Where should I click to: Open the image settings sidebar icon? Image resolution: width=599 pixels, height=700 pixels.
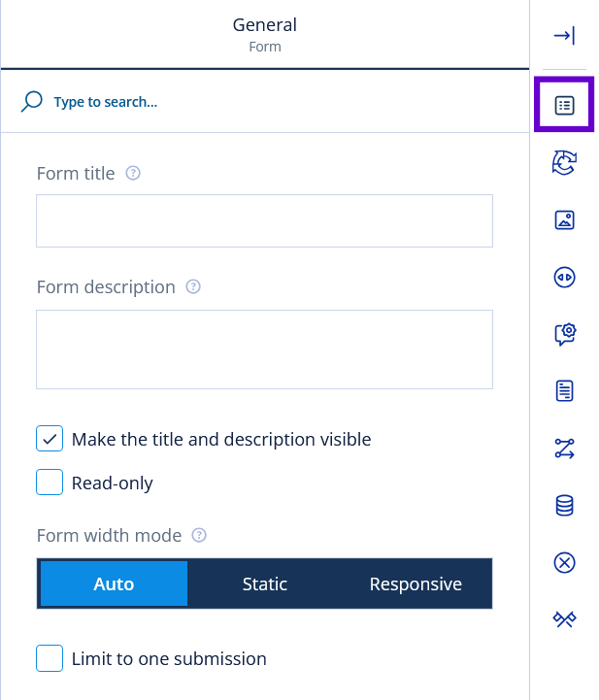click(x=564, y=220)
